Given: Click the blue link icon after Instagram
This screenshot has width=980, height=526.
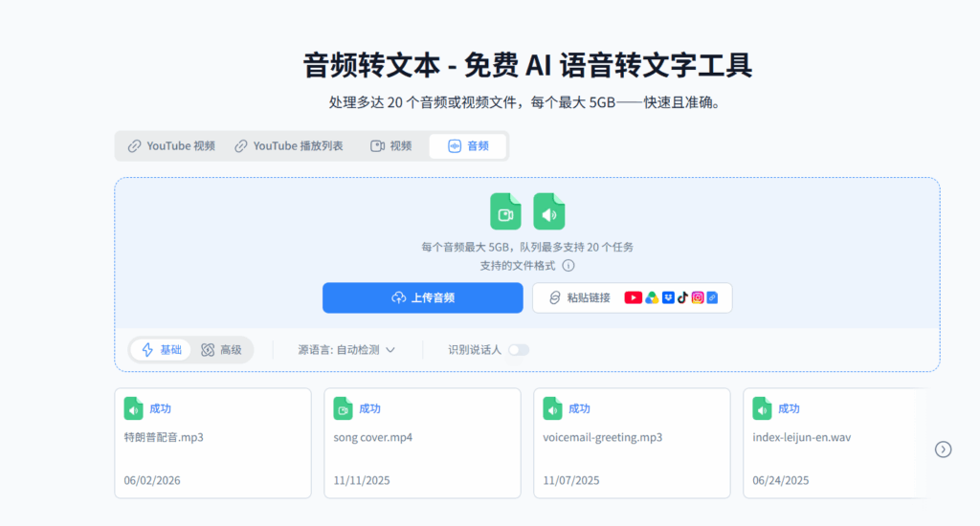Looking at the screenshot, I should [712, 298].
